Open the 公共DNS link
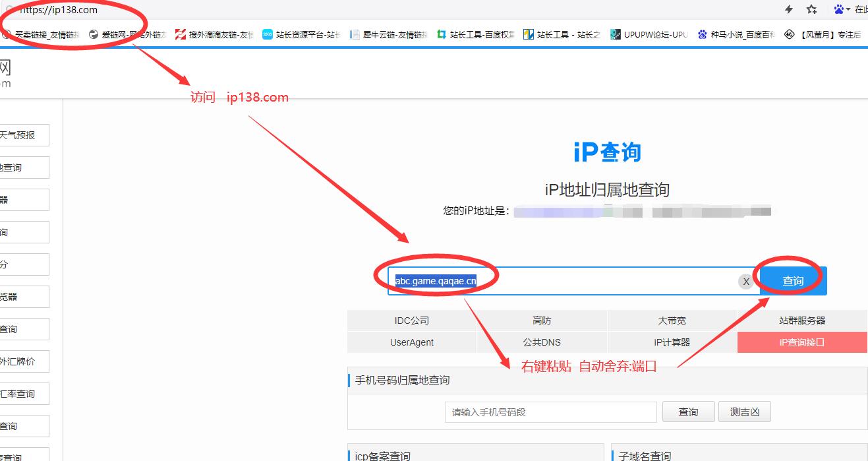 pyautogui.click(x=542, y=342)
